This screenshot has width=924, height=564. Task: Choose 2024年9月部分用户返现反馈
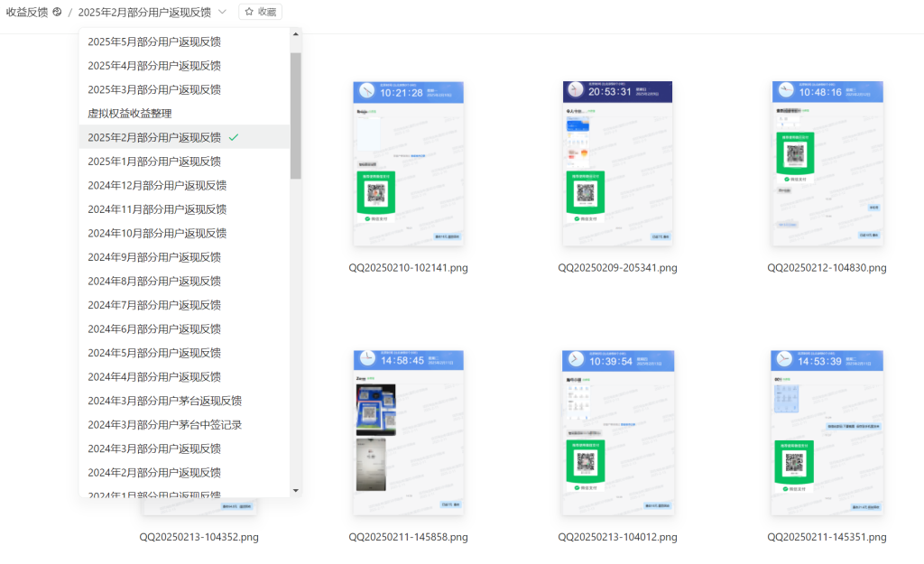pos(184,257)
